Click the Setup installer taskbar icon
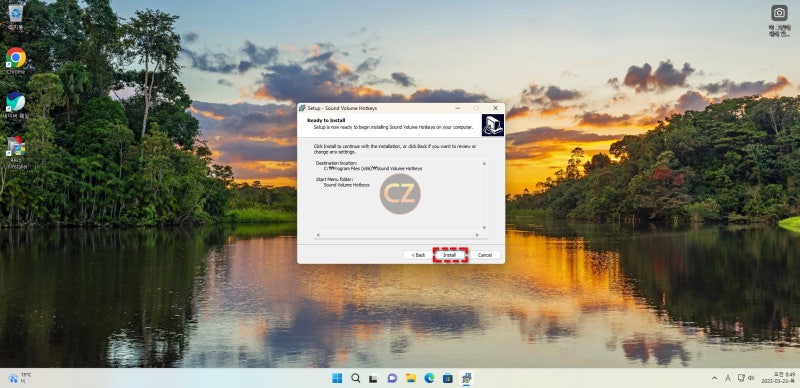The width and height of the screenshot is (800, 388). tap(466, 378)
